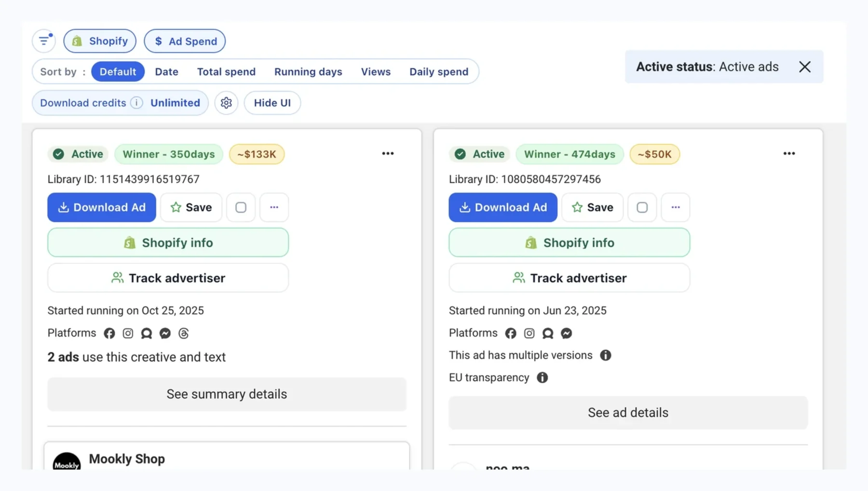Click Audience Network icon on Oct 25 ad
This screenshot has width=868, height=491.
click(147, 333)
